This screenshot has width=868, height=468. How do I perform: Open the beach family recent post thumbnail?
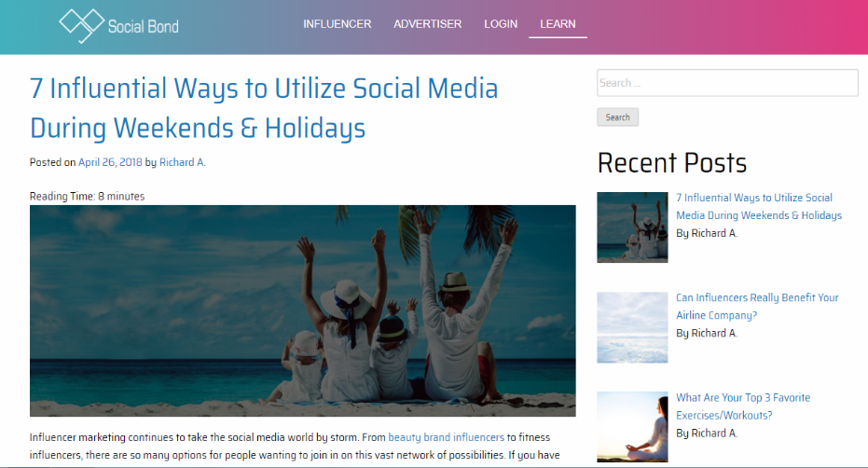coord(632,227)
